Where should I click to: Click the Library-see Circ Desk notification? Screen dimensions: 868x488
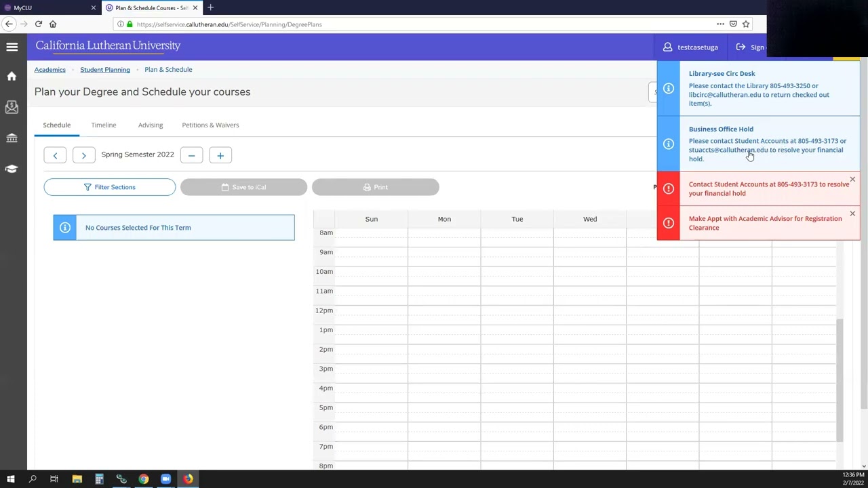click(x=758, y=88)
